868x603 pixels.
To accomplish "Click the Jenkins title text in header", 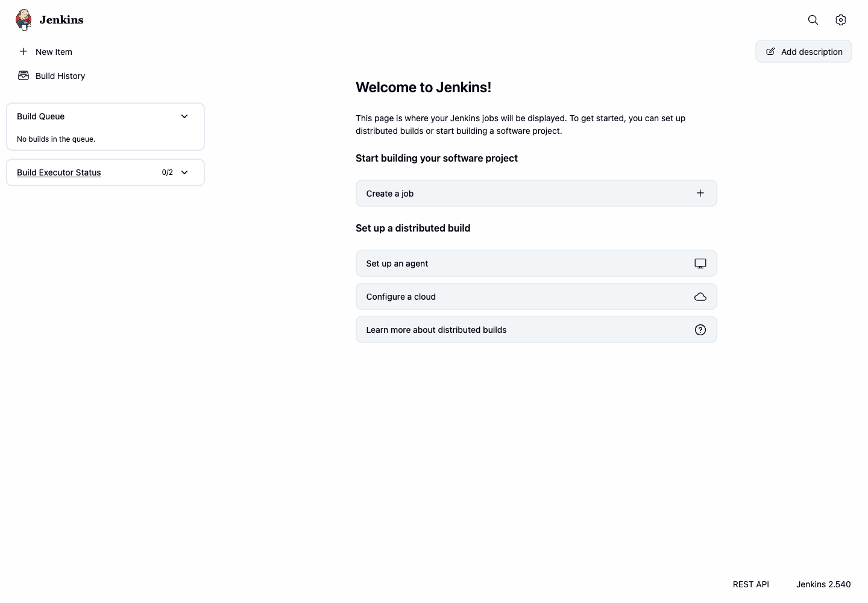I will pyautogui.click(x=61, y=20).
